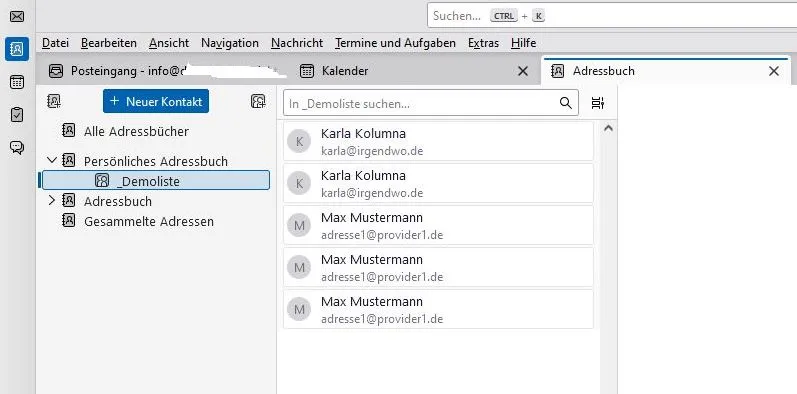Click the new mailing list icon
This screenshot has width=797, height=394.
258,101
